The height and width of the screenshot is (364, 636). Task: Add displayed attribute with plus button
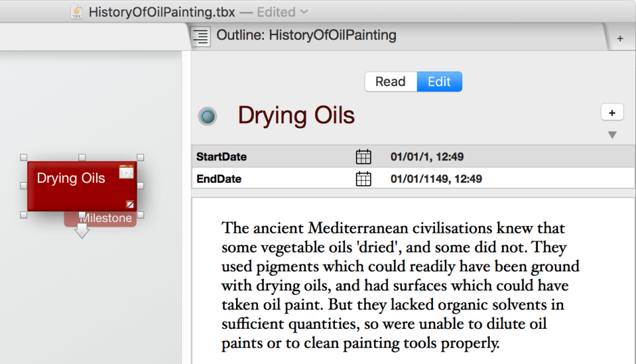pos(612,112)
